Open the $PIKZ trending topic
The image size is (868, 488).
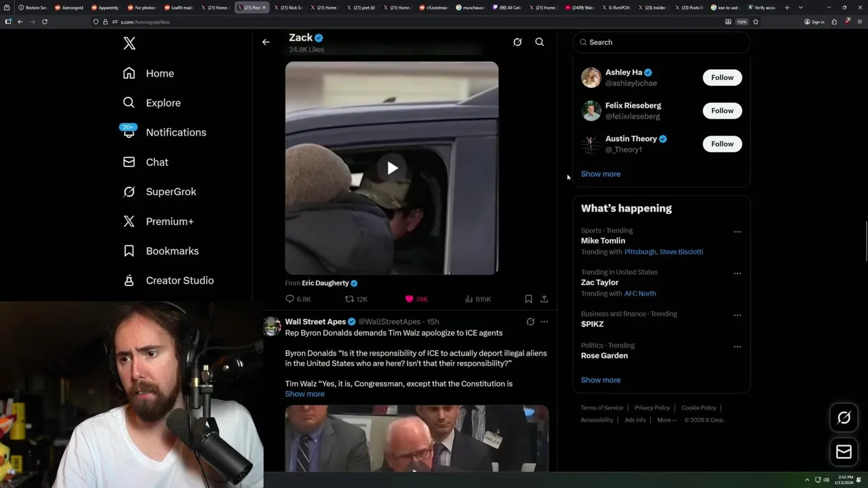(x=592, y=324)
